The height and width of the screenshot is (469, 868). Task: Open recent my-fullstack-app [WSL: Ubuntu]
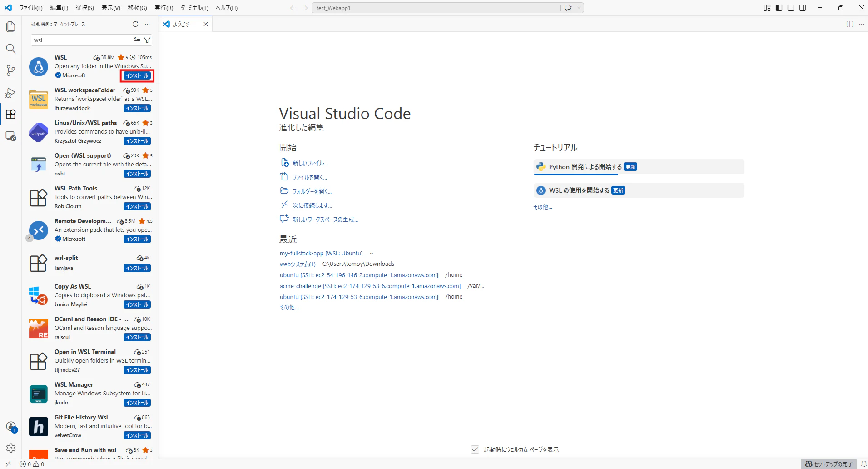click(321, 254)
